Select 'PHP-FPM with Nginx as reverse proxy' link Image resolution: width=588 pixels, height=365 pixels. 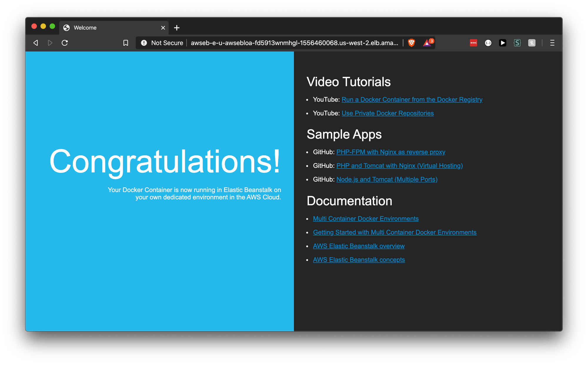(391, 152)
